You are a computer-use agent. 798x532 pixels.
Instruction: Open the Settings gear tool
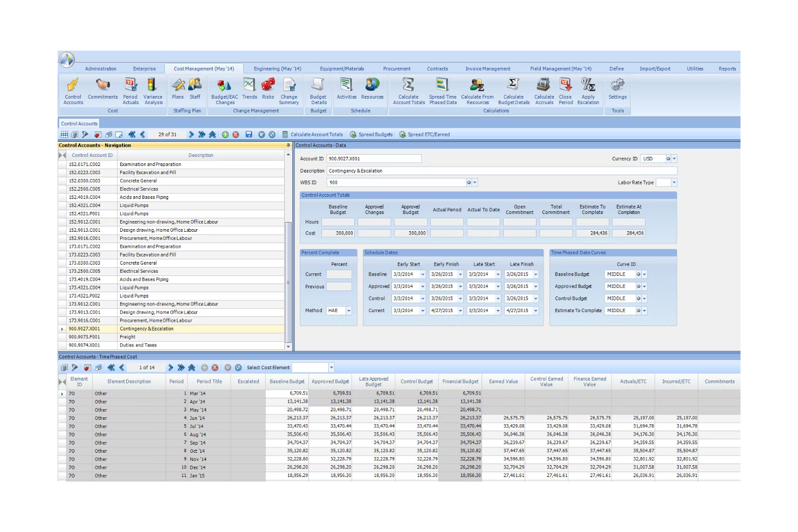(617, 89)
